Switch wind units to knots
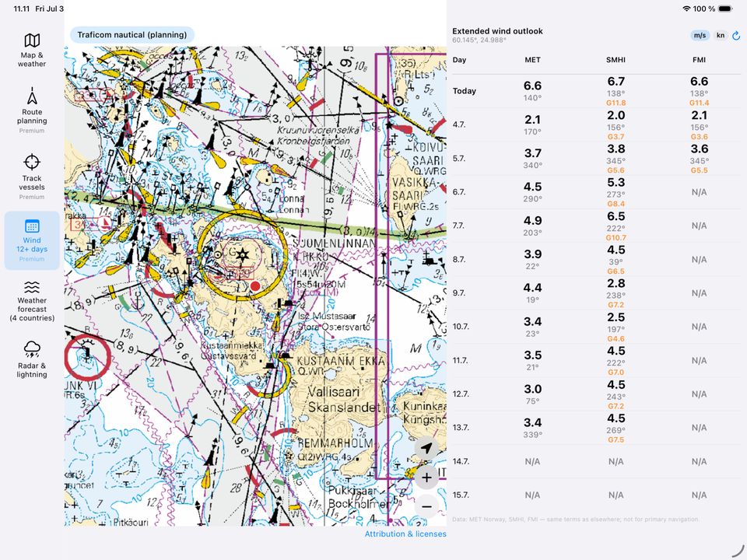Image resolution: width=747 pixels, height=560 pixels. click(721, 35)
